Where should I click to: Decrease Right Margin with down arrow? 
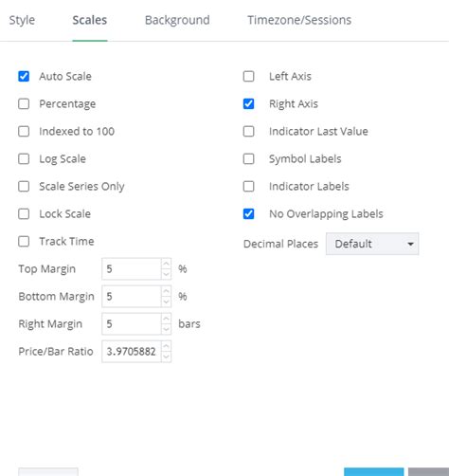166,329
